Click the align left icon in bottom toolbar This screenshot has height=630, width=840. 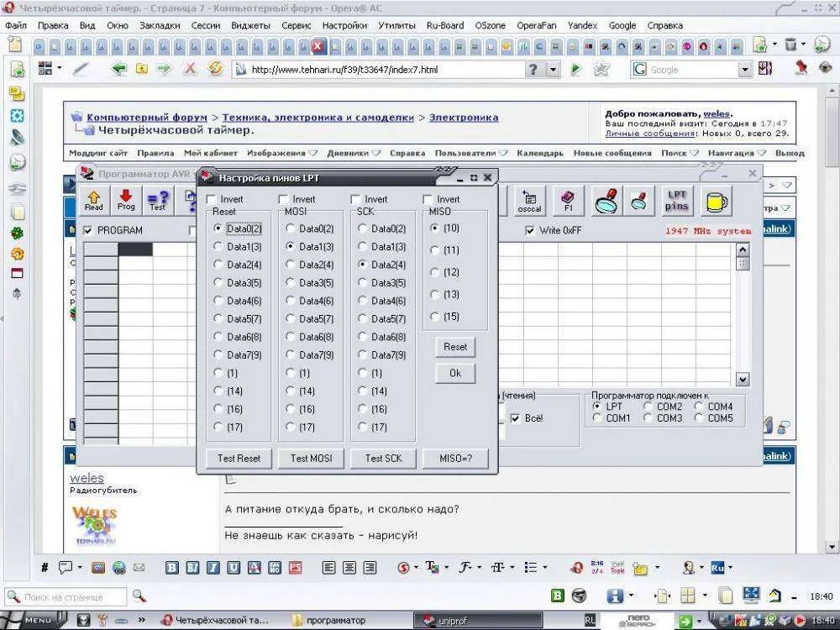click(x=329, y=567)
